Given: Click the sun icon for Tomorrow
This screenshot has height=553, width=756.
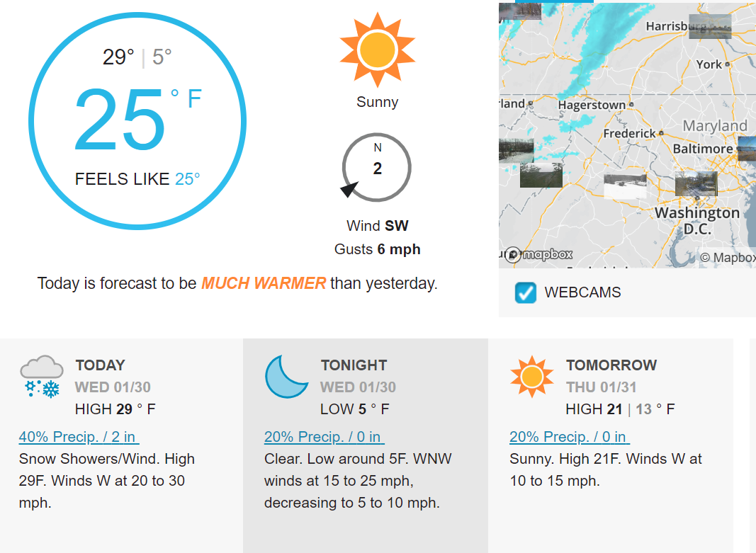Looking at the screenshot, I should click(x=532, y=377).
